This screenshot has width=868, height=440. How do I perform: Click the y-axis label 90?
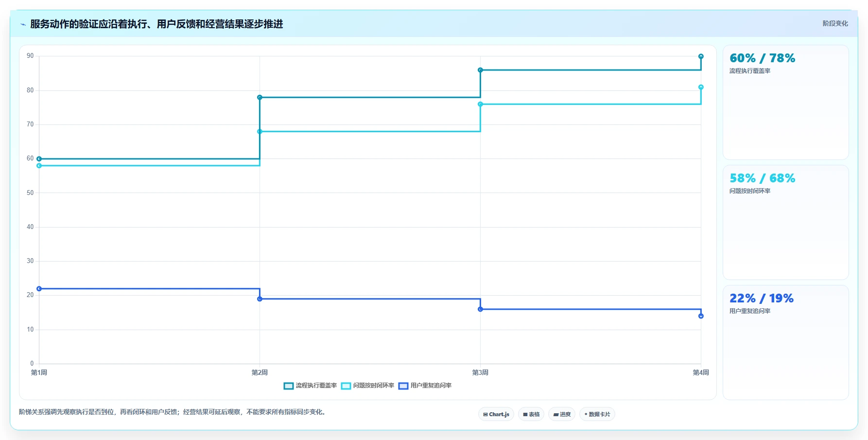click(30, 56)
